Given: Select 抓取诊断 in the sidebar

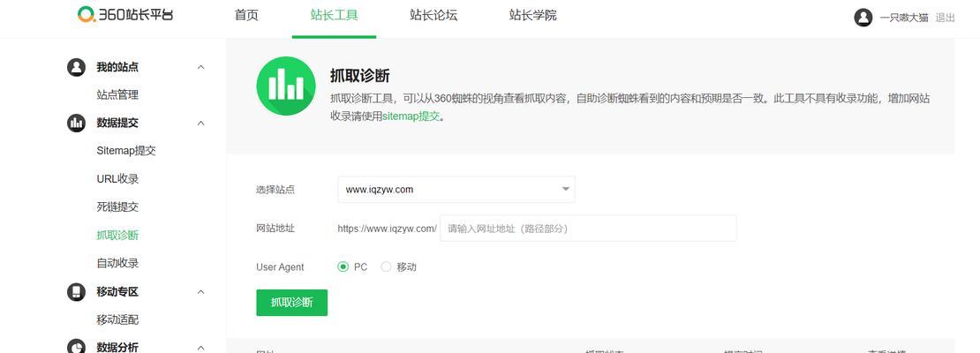Looking at the screenshot, I should pyautogui.click(x=117, y=235).
